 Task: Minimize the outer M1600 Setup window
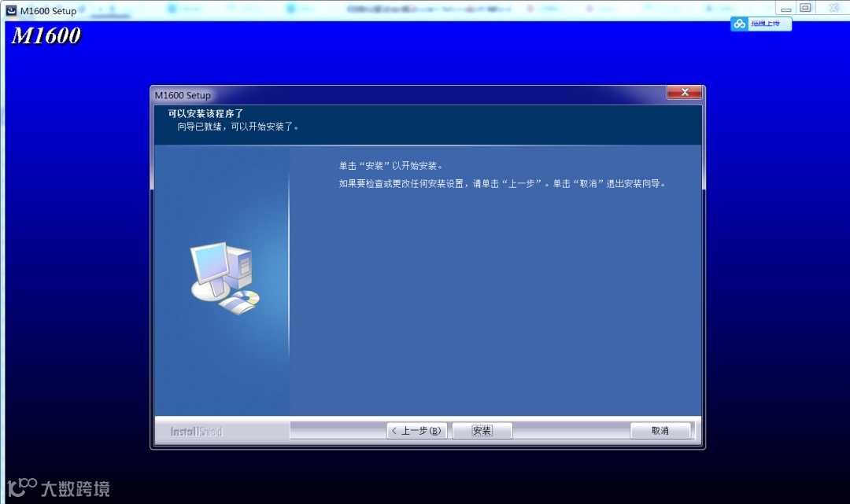[x=785, y=9]
